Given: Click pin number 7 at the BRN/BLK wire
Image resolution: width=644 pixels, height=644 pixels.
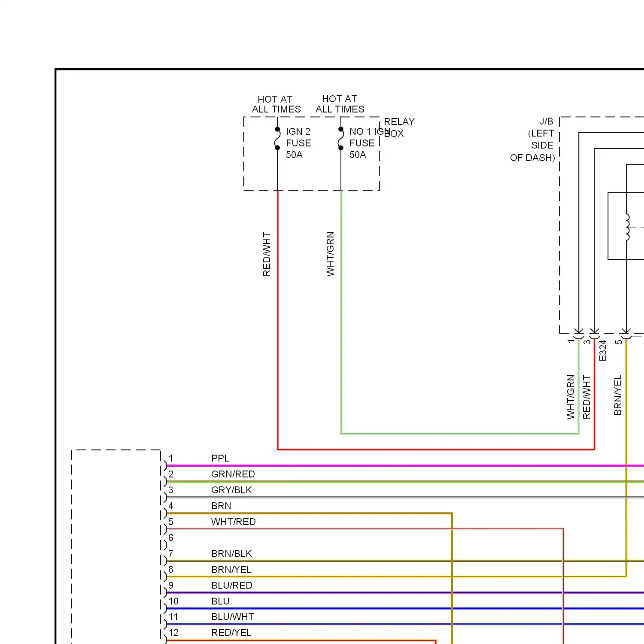Looking at the screenshot, I should point(171,553).
